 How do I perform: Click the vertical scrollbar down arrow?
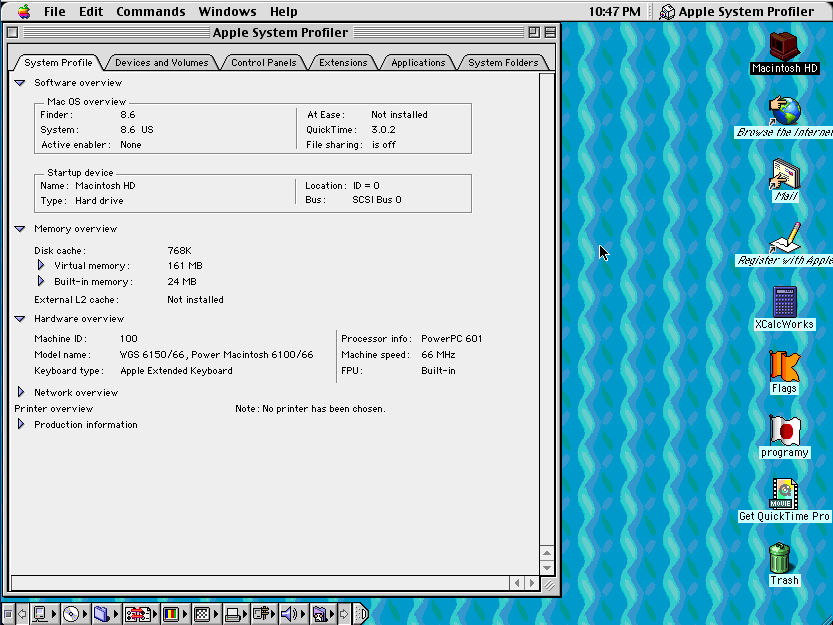(547, 568)
